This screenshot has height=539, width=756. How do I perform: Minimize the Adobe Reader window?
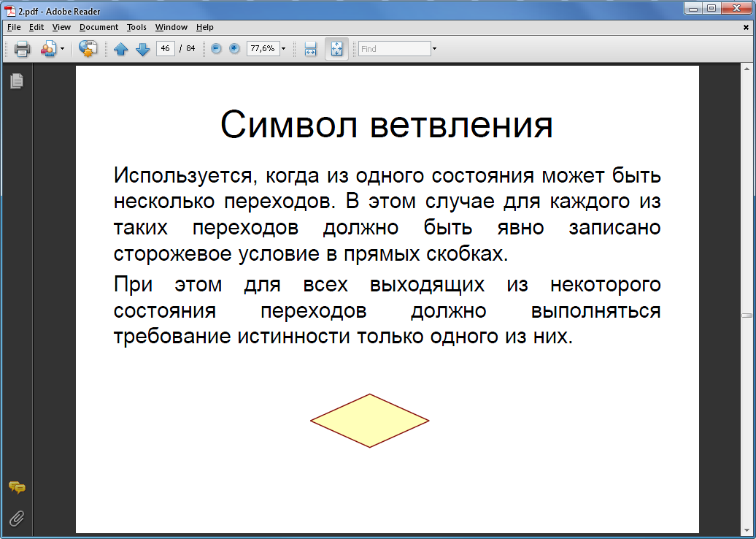tap(693, 8)
